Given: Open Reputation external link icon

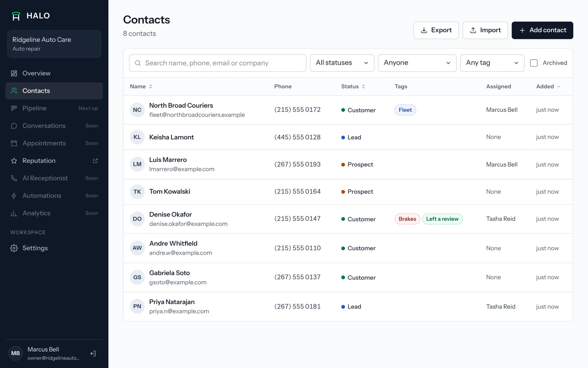Looking at the screenshot, I should 95,161.
